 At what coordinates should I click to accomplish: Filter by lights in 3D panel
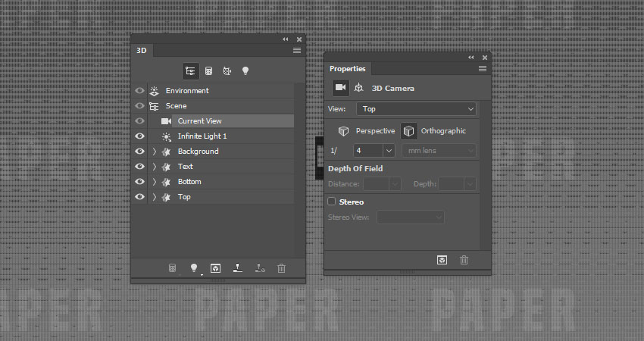pos(245,70)
